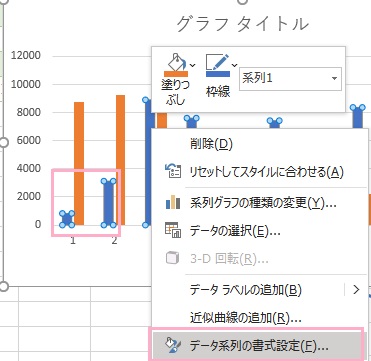This screenshot has height=361, width=371.
Task: Click the 2000 vertical axis label
Action: 29,196
